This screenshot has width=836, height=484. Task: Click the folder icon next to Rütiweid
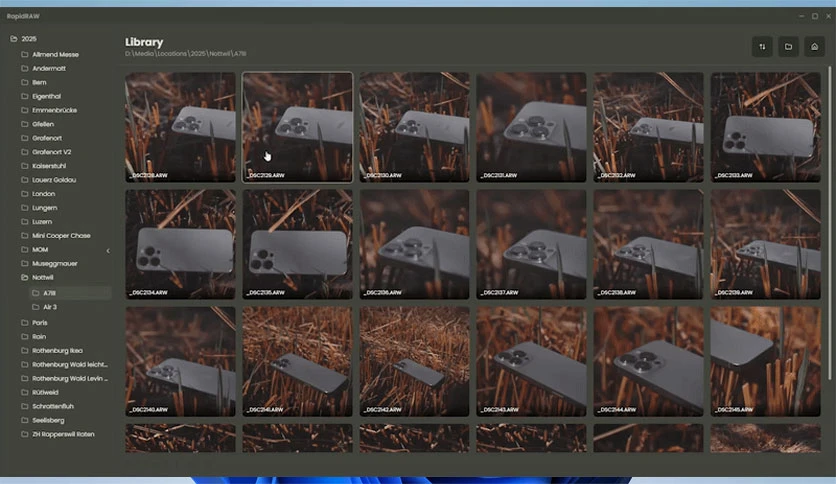pyautogui.click(x=25, y=392)
